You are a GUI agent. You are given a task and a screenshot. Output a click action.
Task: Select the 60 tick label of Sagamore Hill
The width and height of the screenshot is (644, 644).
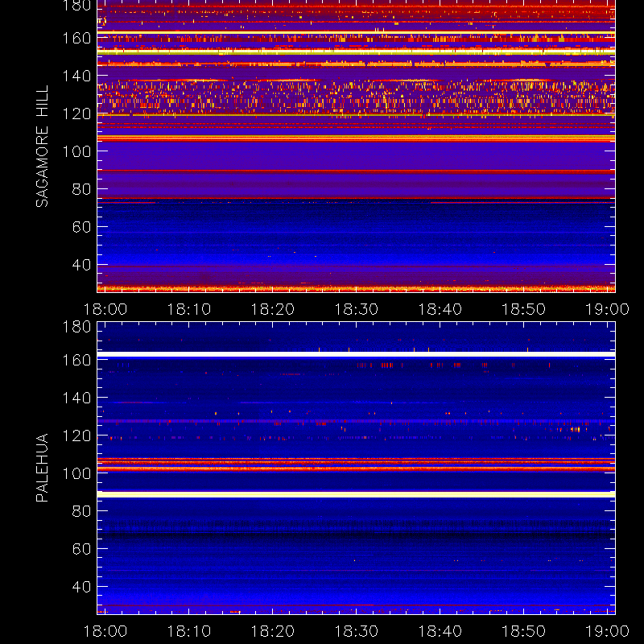point(81,227)
